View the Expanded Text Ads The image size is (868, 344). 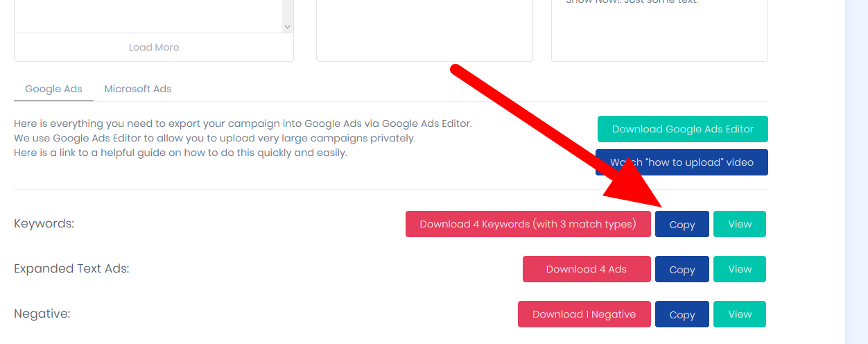[740, 269]
